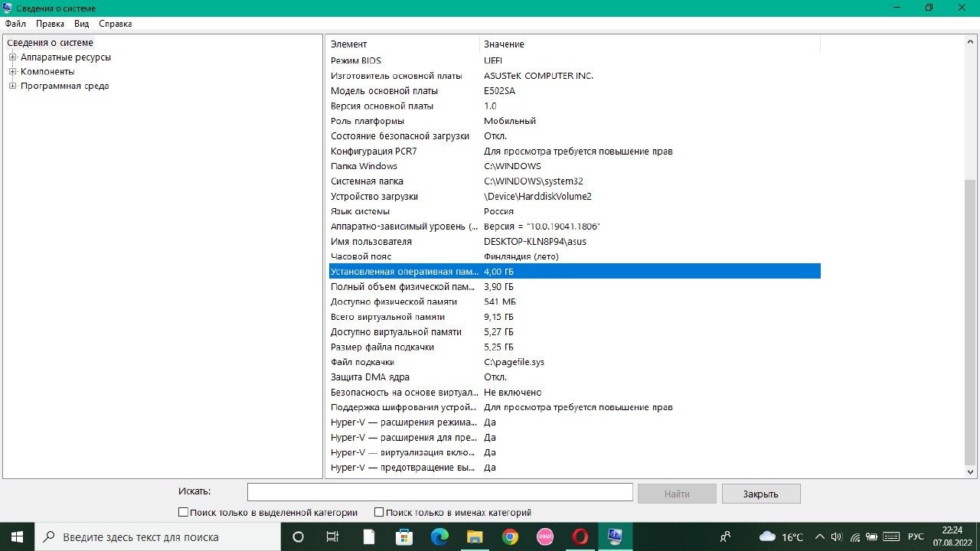Click the Найти button
This screenshot has height=551, width=980.
click(677, 494)
